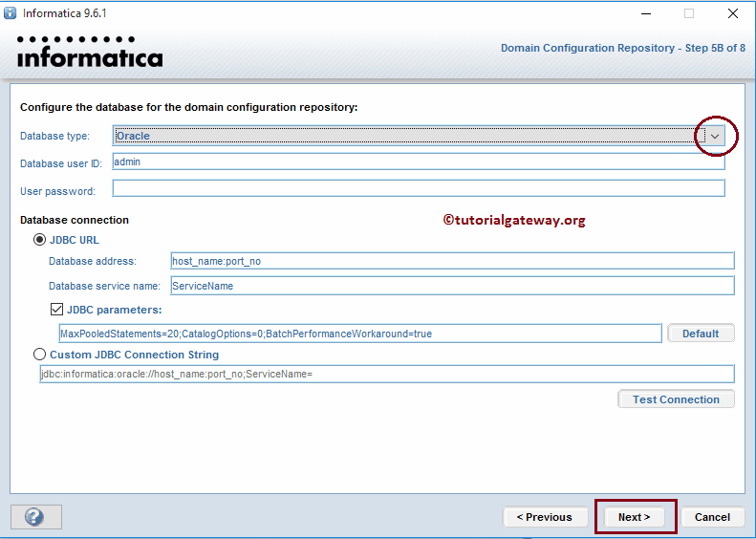Focus the User password field
The height and width of the screenshot is (539, 756).
pos(418,188)
